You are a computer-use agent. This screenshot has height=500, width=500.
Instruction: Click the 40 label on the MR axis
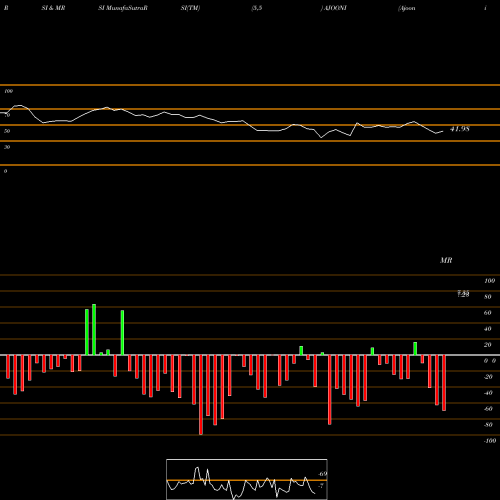click(488, 329)
